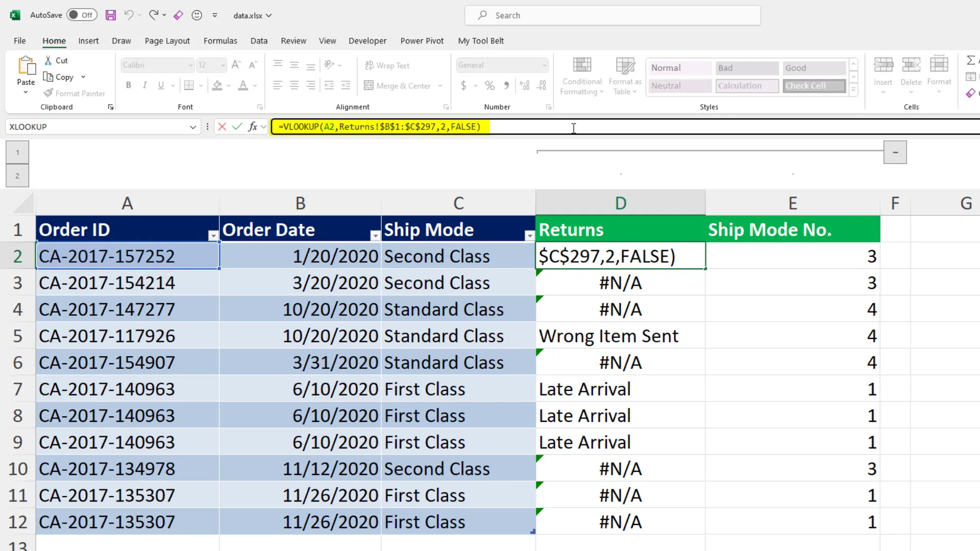Click the Insert Function fx icon
980x551 pixels.
[254, 127]
